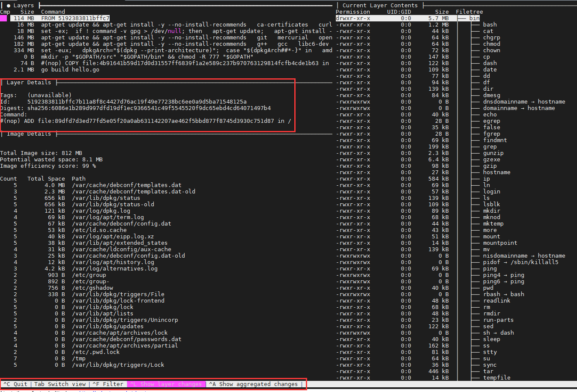Screen dimensions: 577x392
Task: Select domainname symlink to hostname
Action: [x=519, y=108]
